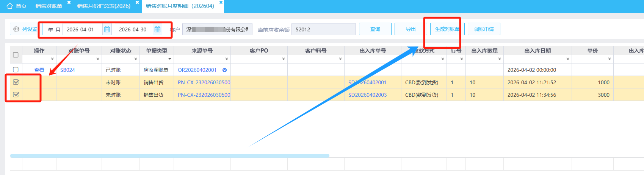Open the SD20260402003 warehouse document link
Image resolution: width=644 pixels, height=175 pixels.
point(367,95)
